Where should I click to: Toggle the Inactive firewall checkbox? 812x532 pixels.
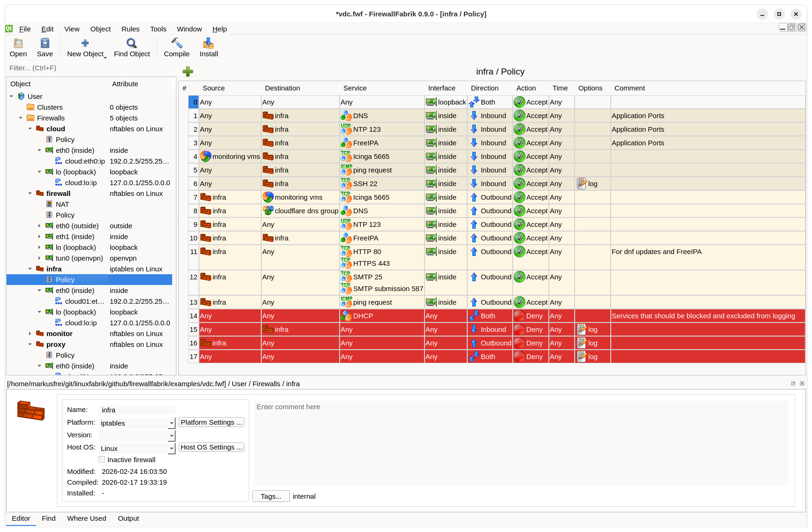tap(102, 460)
